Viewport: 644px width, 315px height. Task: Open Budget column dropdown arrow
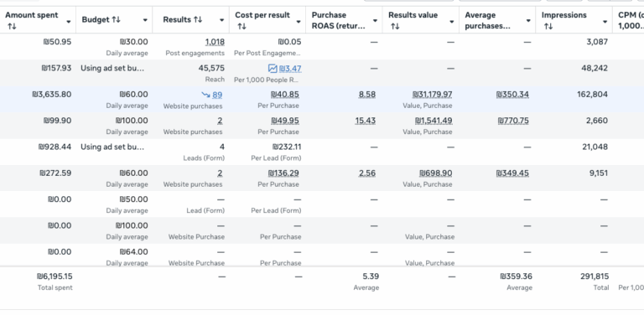coord(145,20)
